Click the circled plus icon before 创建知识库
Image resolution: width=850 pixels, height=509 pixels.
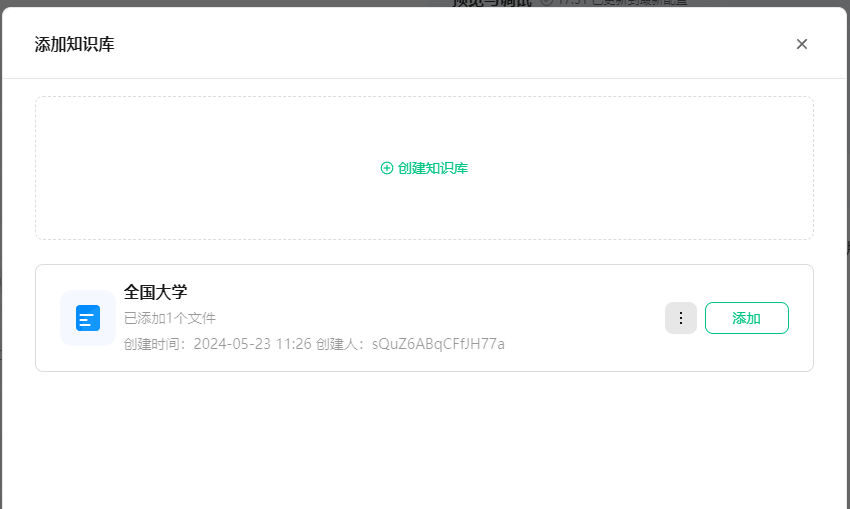(x=387, y=168)
